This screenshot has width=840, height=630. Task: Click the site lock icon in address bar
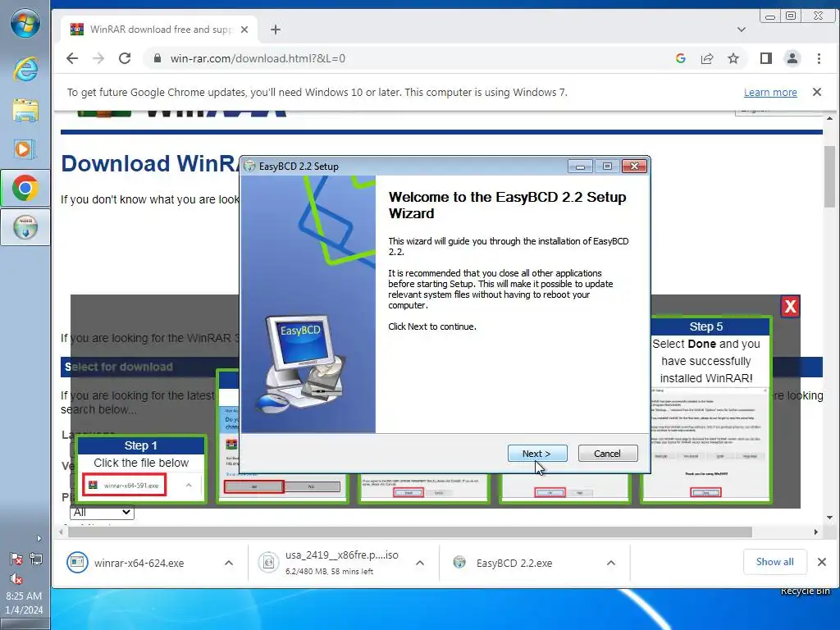[x=157, y=58]
